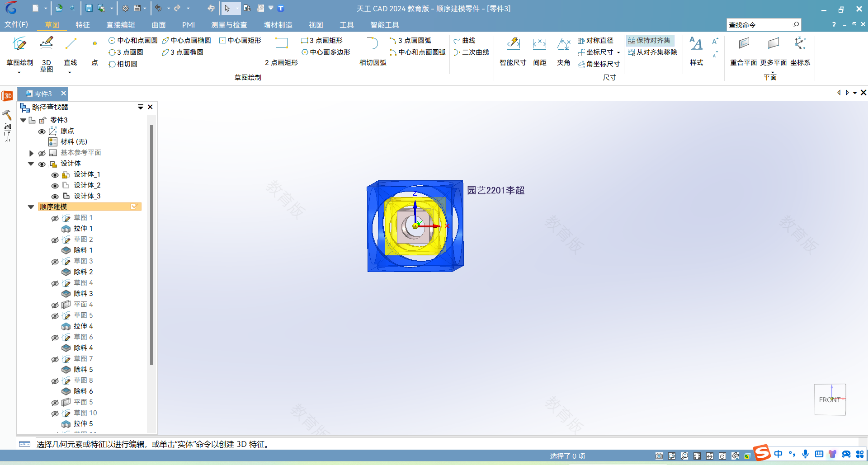The image size is (868, 465).
Task: Select 拉伸 1 feature in tree
Action: point(83,229)
